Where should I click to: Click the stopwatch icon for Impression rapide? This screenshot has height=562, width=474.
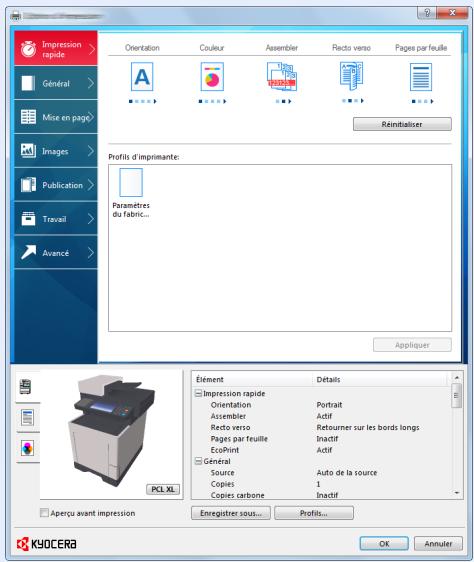click(x=28, y=49)
